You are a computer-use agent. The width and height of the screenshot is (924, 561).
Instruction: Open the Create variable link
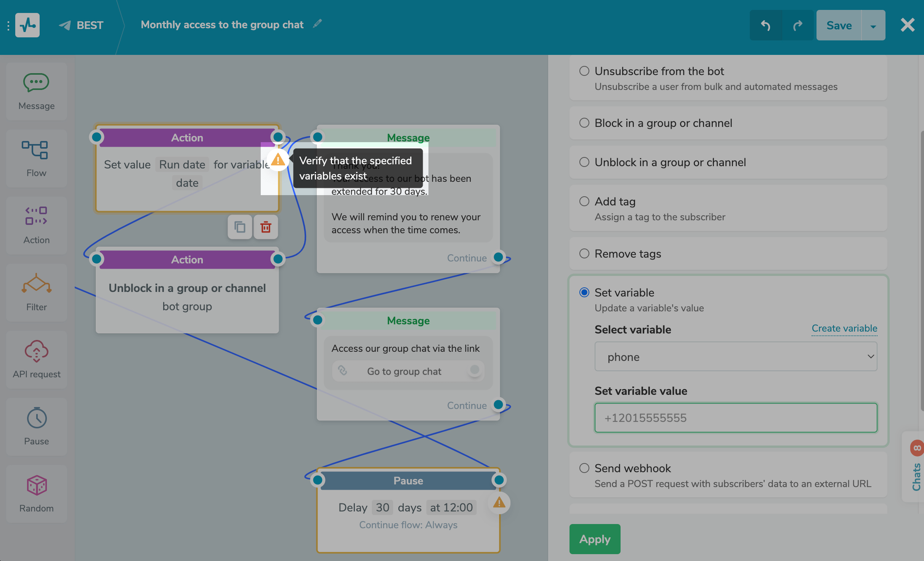tap(844, 328)
